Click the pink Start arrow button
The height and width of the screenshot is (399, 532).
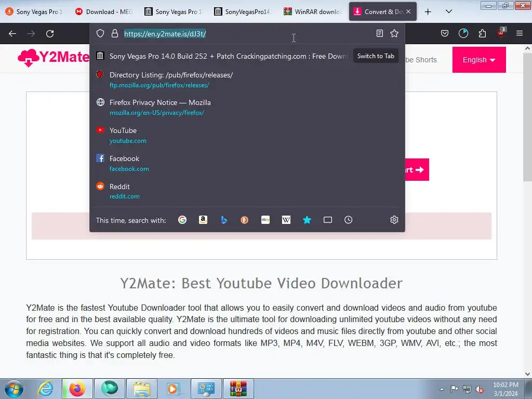(417, 170)
